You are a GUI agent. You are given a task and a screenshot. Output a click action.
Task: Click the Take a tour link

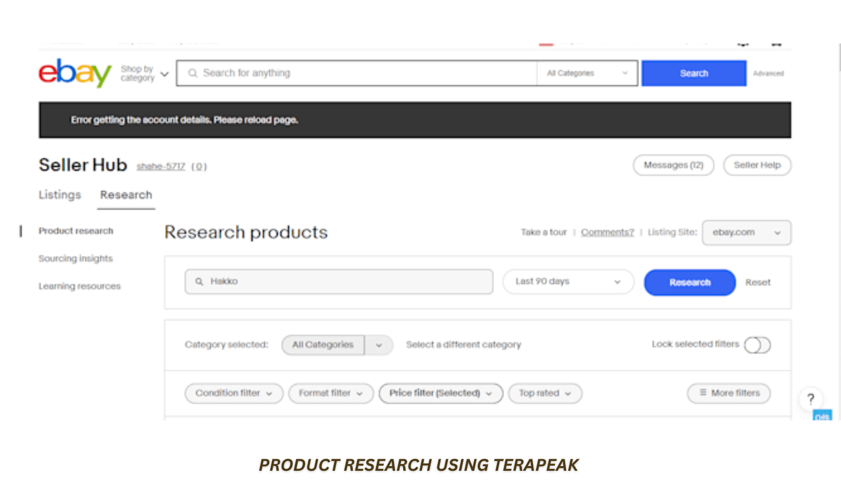click(544, 232)
